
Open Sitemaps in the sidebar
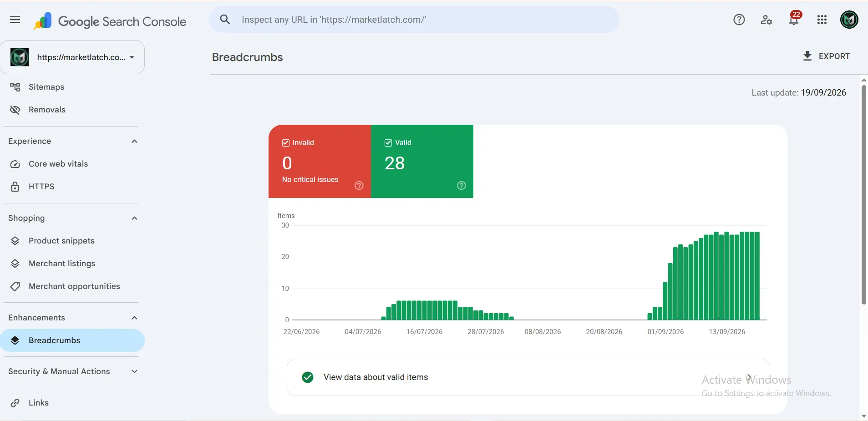pos(72,87)
